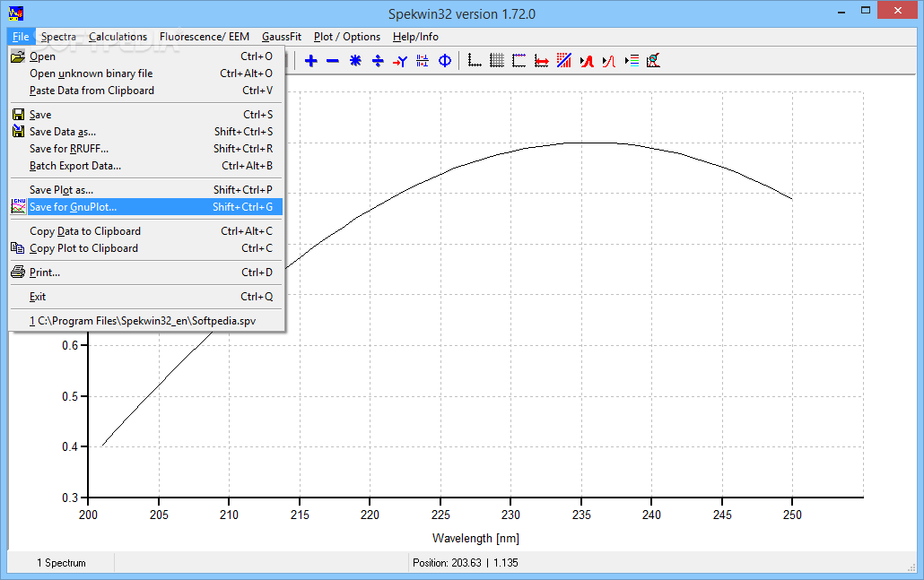Screen dimensions: 924x580
Task: Select Paste Data from Clipboard
Action: tap(146, 91)
